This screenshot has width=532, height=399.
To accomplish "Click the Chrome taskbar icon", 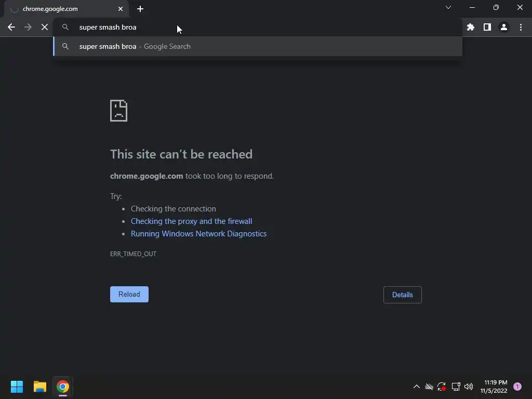I will [x=63, y=387].
